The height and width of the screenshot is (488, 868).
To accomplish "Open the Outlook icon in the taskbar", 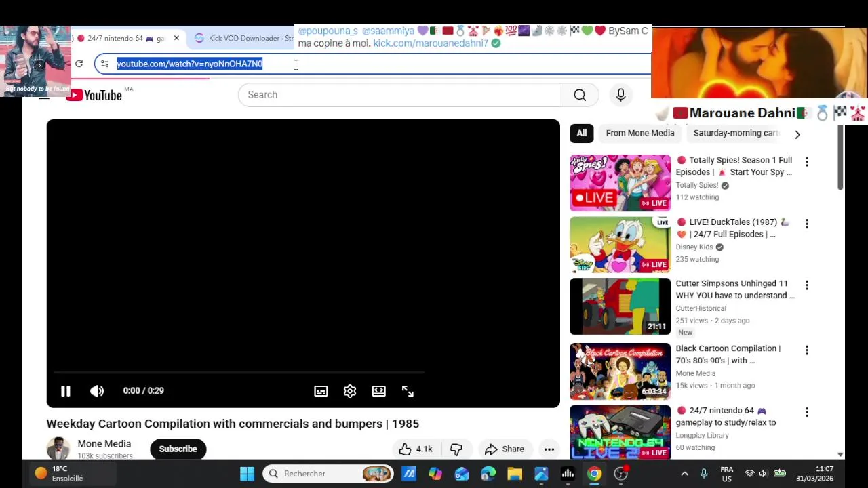I will click(x=462, y=474).
